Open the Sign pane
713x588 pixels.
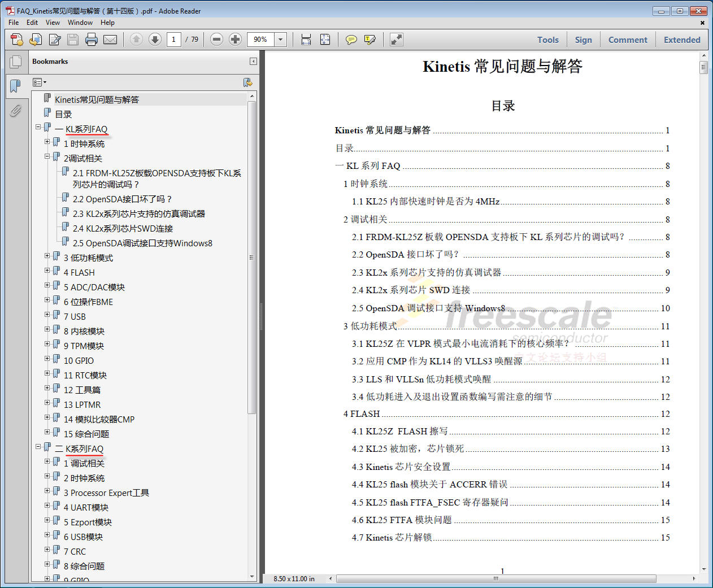[x=584, y=40]
